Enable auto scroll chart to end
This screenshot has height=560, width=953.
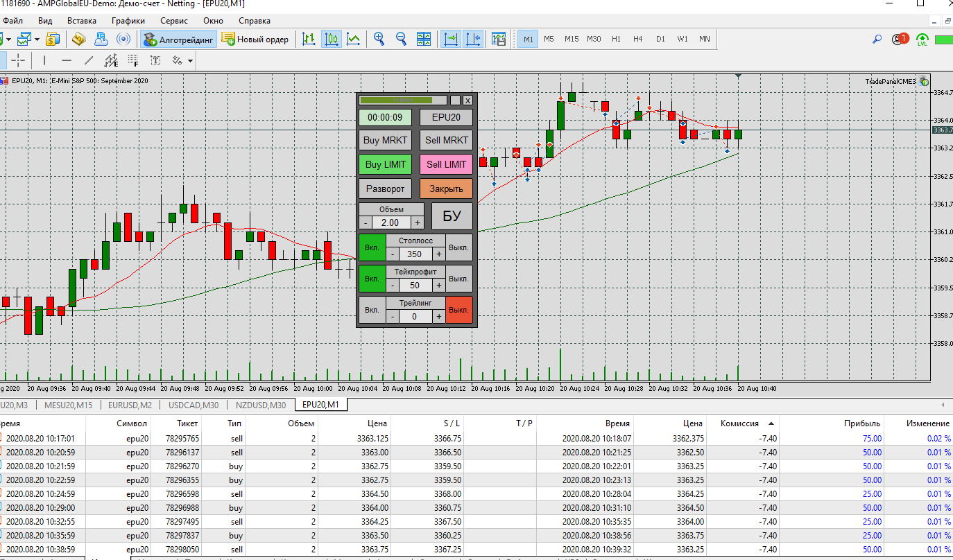click(x=451, y=40)
